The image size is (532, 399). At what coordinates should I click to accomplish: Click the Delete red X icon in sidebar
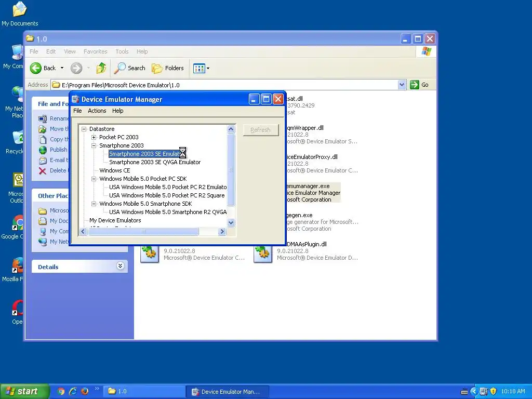43,170
